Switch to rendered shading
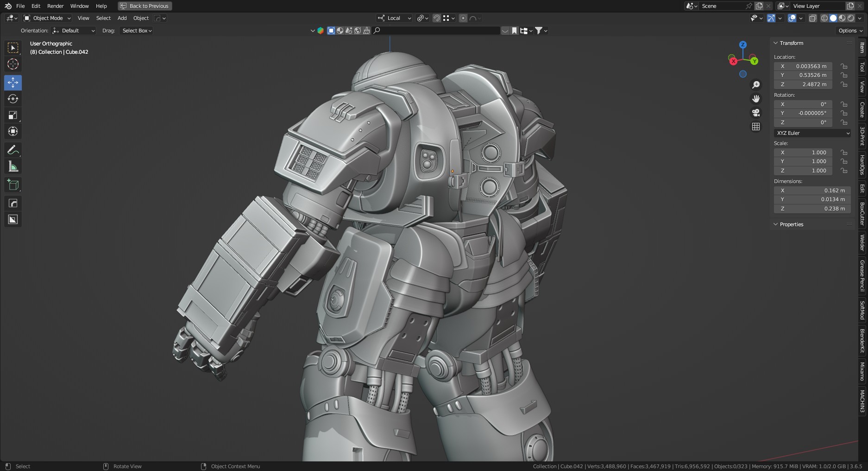 click(851, 18)
